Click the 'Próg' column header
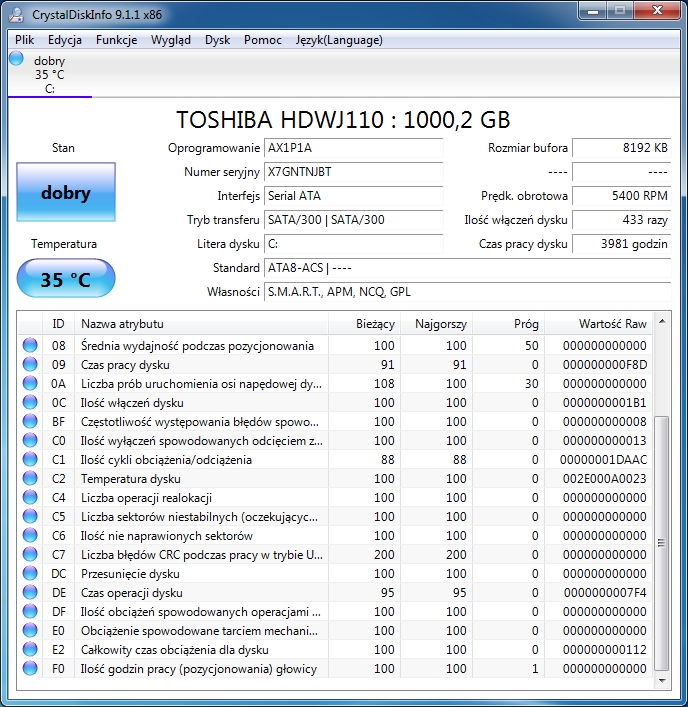688x707 pixels. (x=509, y=324)
